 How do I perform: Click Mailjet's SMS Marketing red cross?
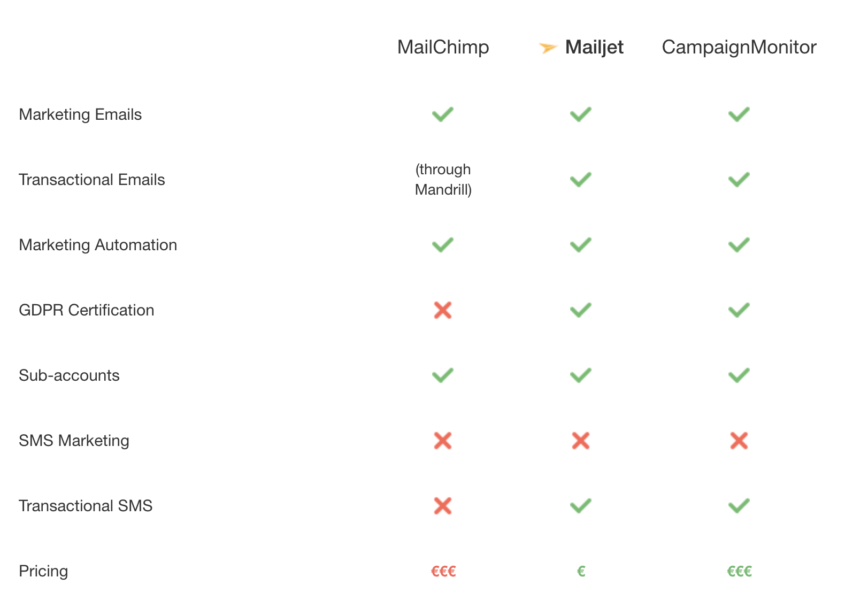pyautogui.click(x=581, y=441)
